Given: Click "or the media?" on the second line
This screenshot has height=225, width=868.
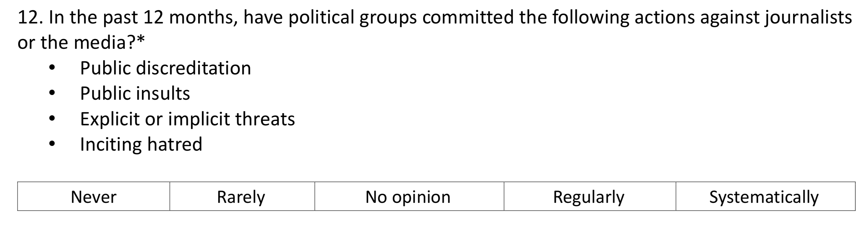Looking at the screenshot, I should (76, 43).
